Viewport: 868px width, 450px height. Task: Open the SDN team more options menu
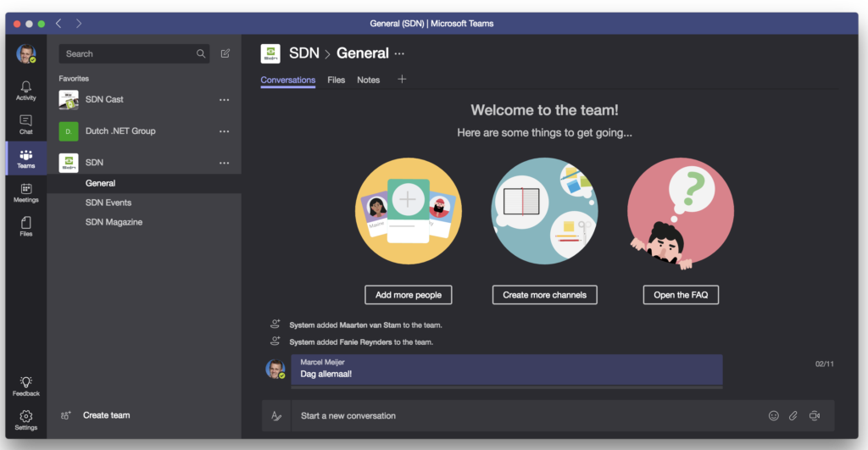coord(224,163)
